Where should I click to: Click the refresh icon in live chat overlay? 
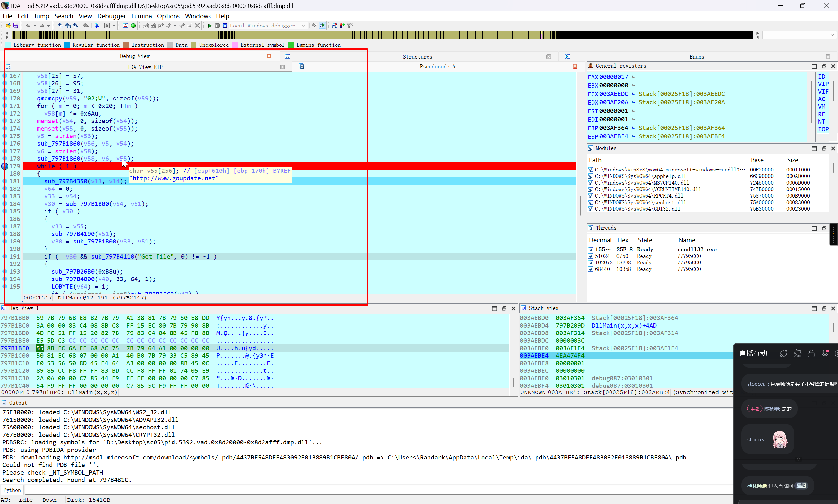point(783,353)
